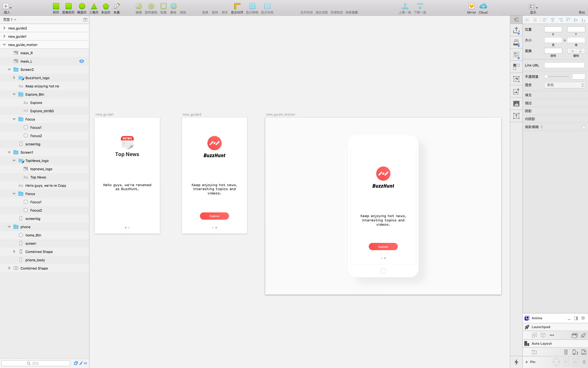Click the Move Forward (上移一层) icon
Screen dimensions: 588x368
[x=405, y=6]
